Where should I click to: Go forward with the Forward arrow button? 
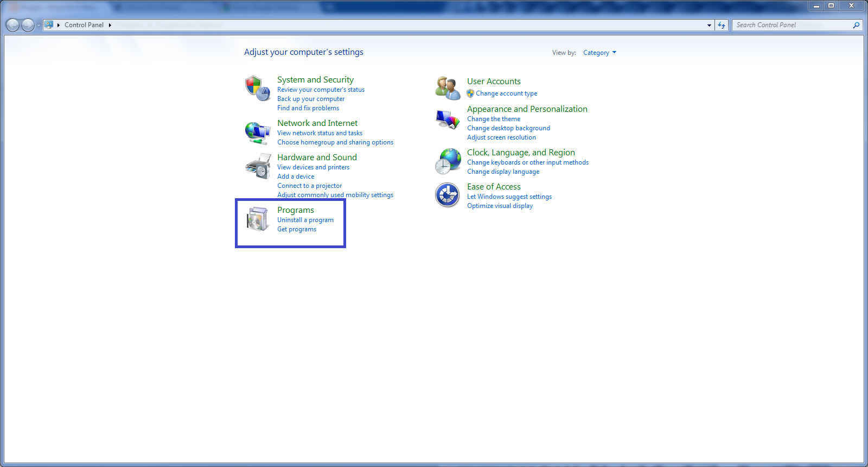28,25
